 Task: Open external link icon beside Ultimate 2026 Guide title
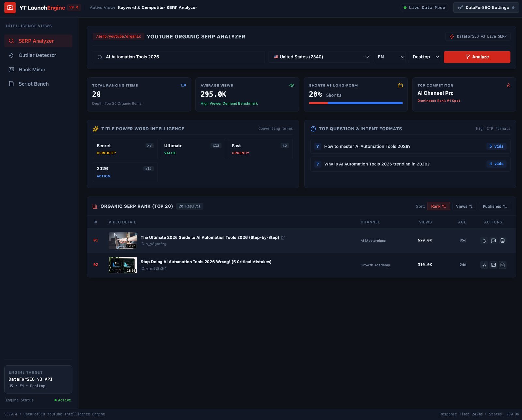[x=283, y=238]
